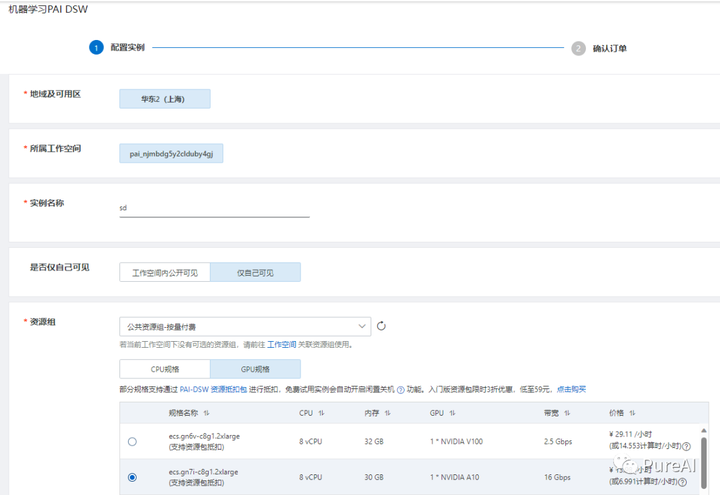This screenshot has width=720, height=495.
Task: Open the 工作空间 link
Action: pos(281,344)
